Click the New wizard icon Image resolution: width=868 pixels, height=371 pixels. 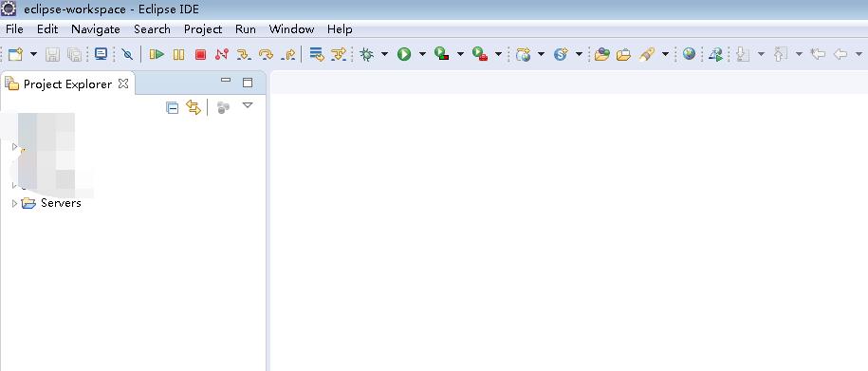tap(15, 54)
